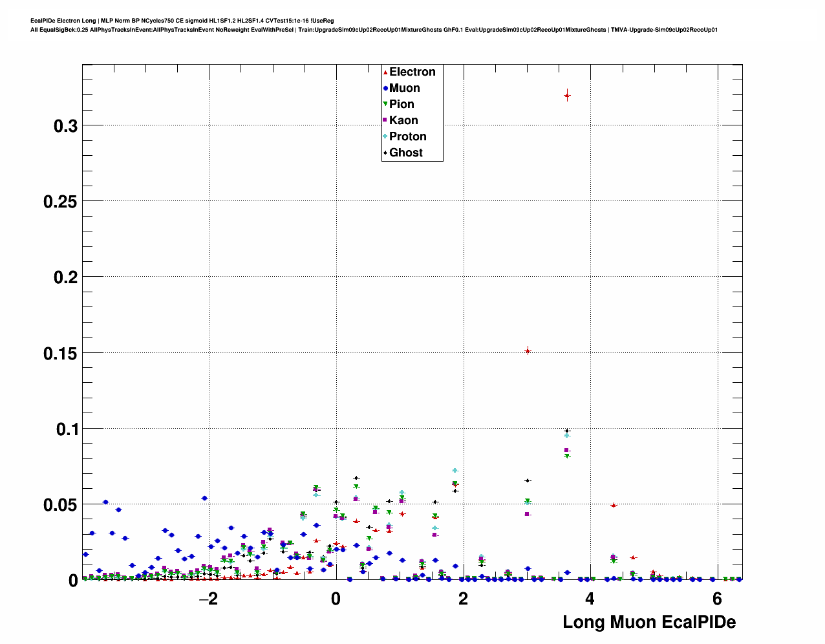Click the 0.3 y-axis tick label
This screenshot has width=825, height=644.
(x=65, y=126)
